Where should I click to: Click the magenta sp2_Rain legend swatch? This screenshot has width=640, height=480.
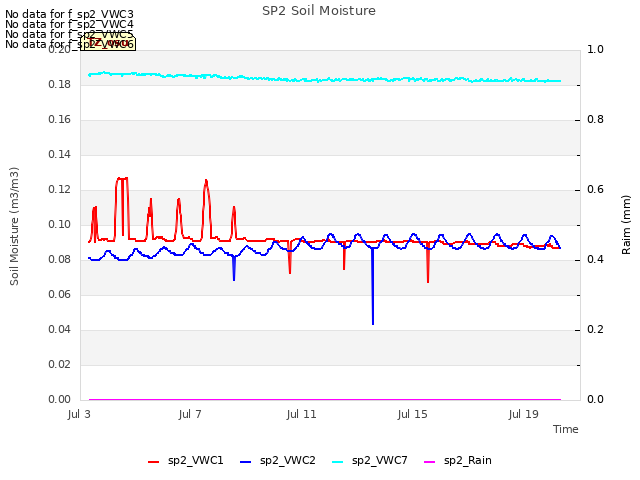pos(430,462)
